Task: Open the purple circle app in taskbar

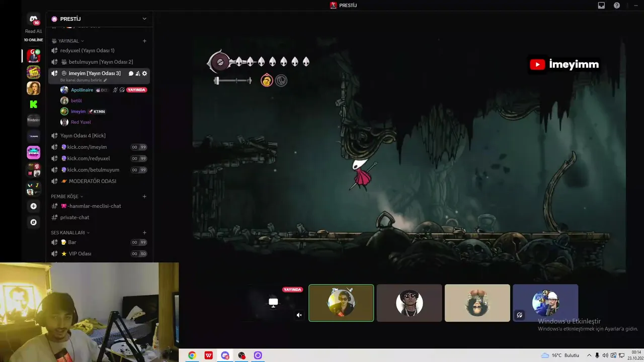Action: (258, 355)
